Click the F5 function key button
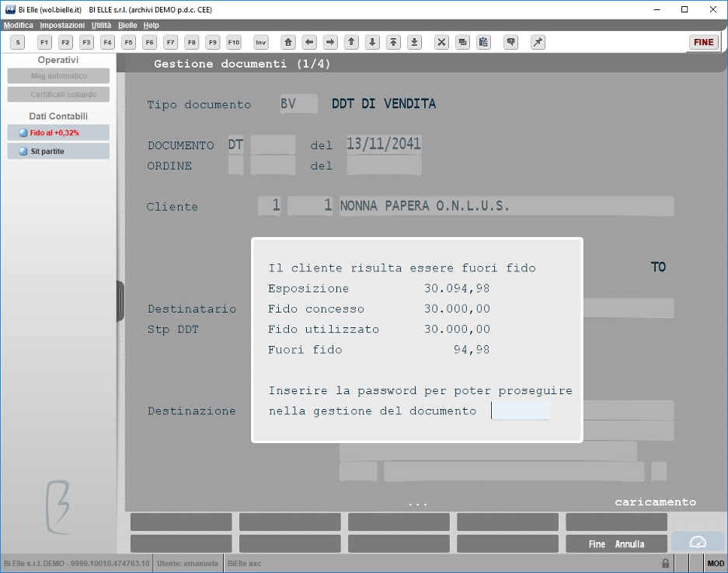The height and width of the screenshot is (573, 728). [x=129, y=42]
